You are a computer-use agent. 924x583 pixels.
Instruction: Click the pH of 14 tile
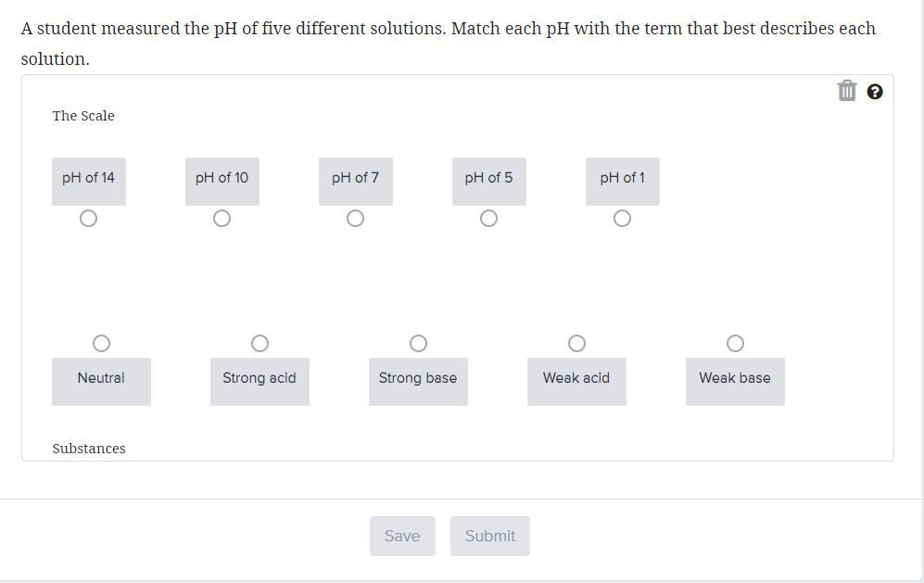[x=88, y=178]
